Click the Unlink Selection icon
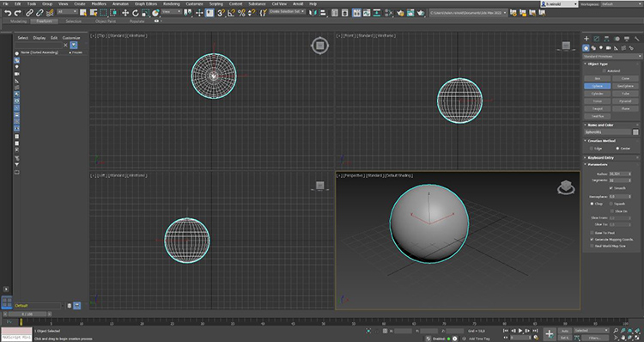644x342 pixels. click(39, 13)
